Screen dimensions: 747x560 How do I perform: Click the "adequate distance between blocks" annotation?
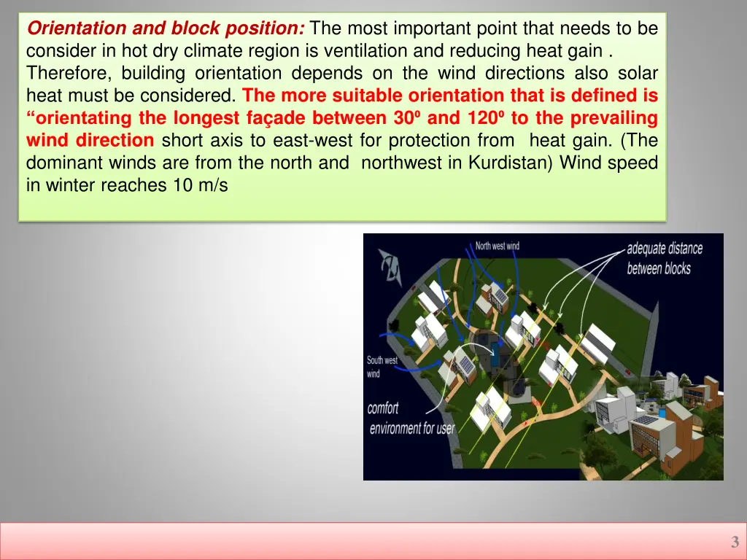664,258
